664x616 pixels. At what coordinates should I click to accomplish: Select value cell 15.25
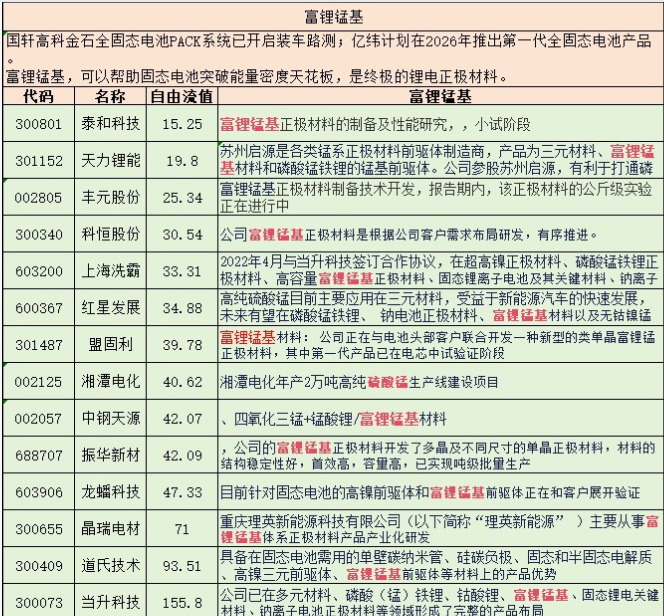182,124
